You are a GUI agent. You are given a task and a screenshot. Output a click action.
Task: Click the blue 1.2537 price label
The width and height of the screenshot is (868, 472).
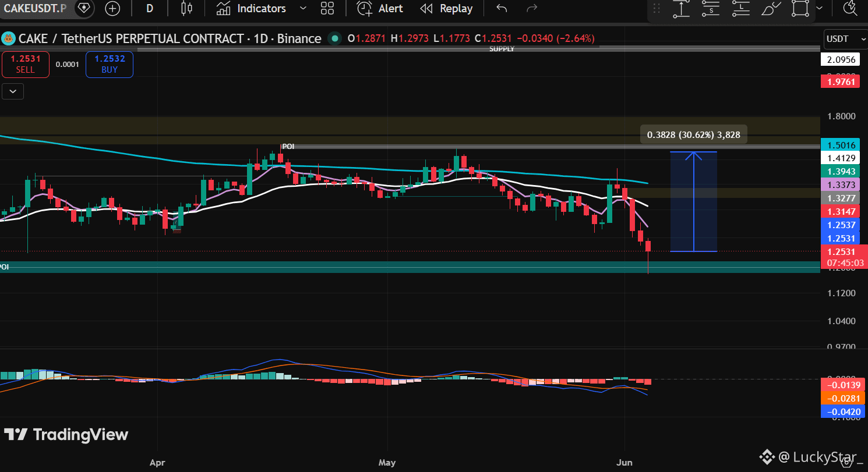pyautogui.click(x=841, y=225)
